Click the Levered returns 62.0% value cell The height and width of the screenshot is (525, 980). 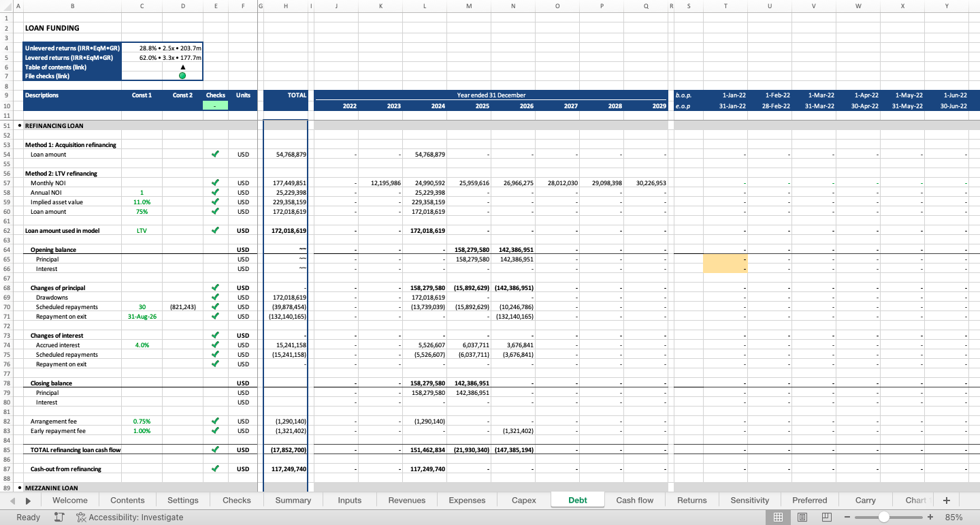162,58
